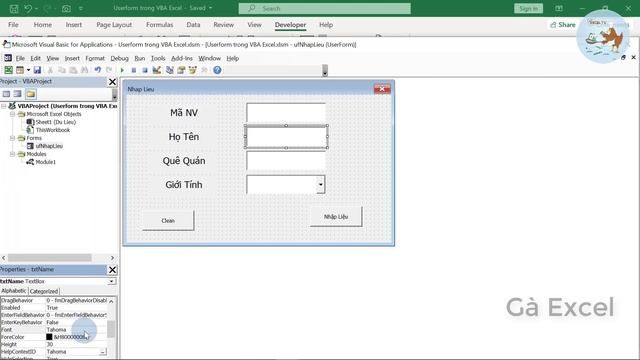The image size is (640, 360).
Task: Undo the last action in VBA toolbar
Action: [x=98, y=70]
